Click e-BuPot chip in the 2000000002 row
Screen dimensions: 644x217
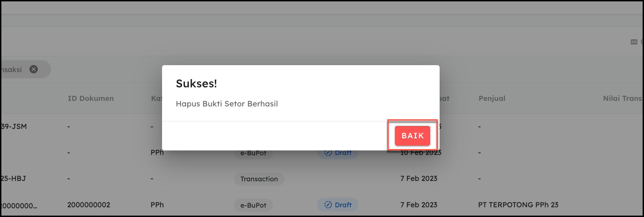coord(253,205)
